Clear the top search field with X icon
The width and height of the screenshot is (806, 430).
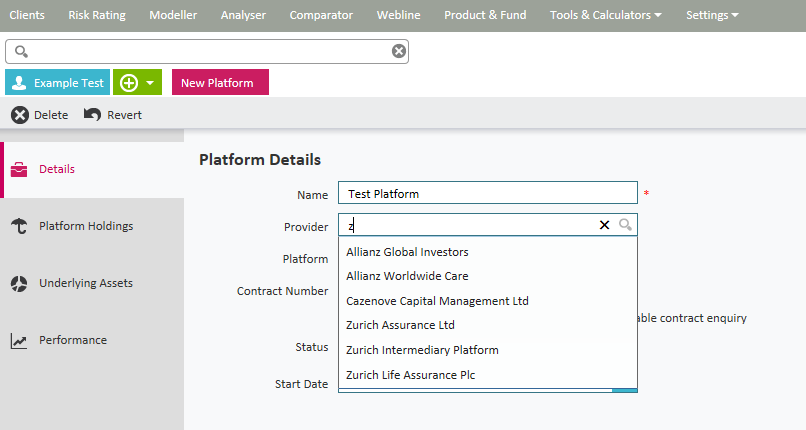398,52
